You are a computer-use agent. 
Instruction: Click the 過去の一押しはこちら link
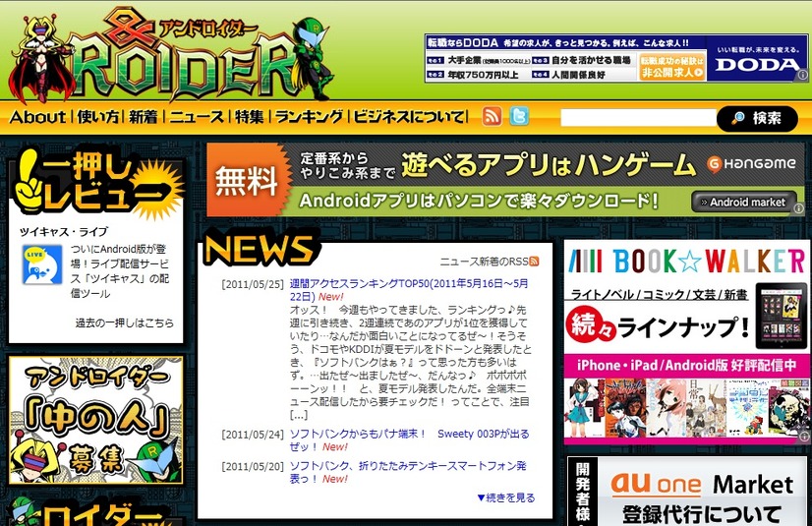pos(124,323)
